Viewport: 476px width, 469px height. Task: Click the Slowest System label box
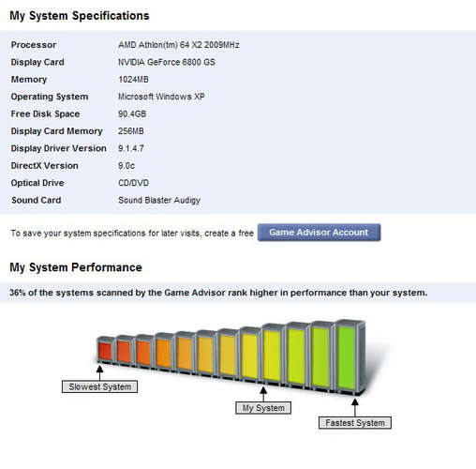[x=99, y=386]
